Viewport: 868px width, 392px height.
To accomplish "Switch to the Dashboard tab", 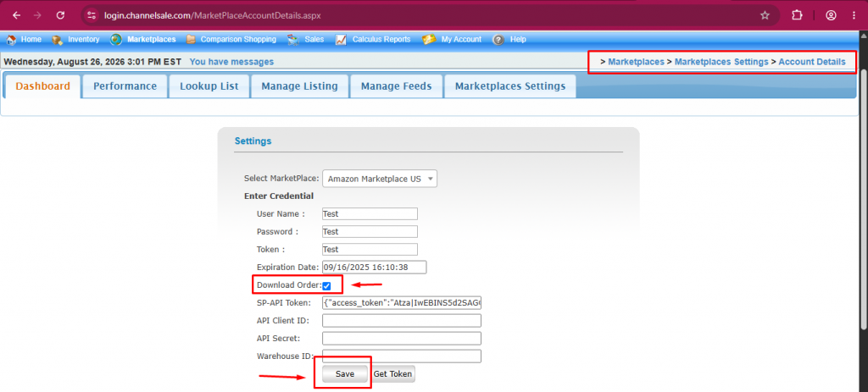I will [x=42, y=86].
